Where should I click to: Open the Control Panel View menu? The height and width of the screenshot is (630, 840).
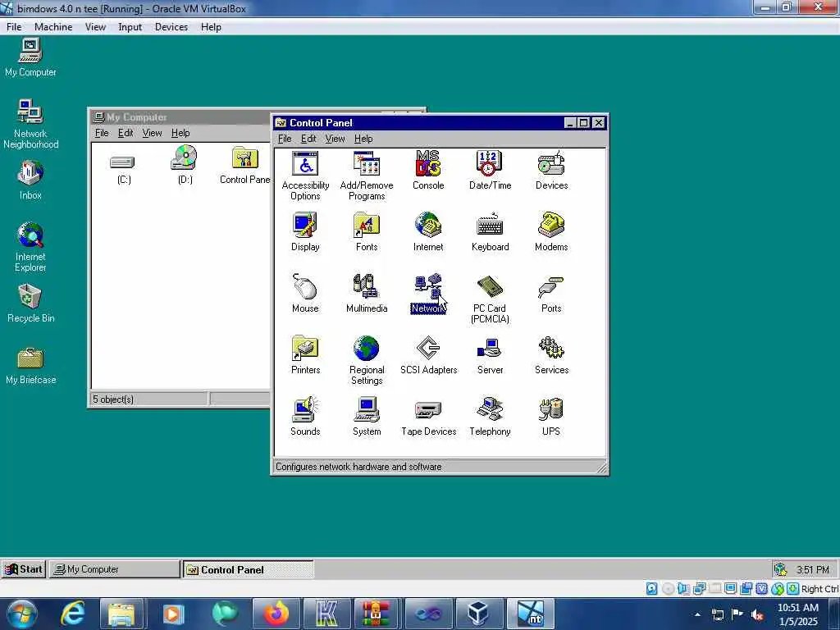click(x=335, y=139)
